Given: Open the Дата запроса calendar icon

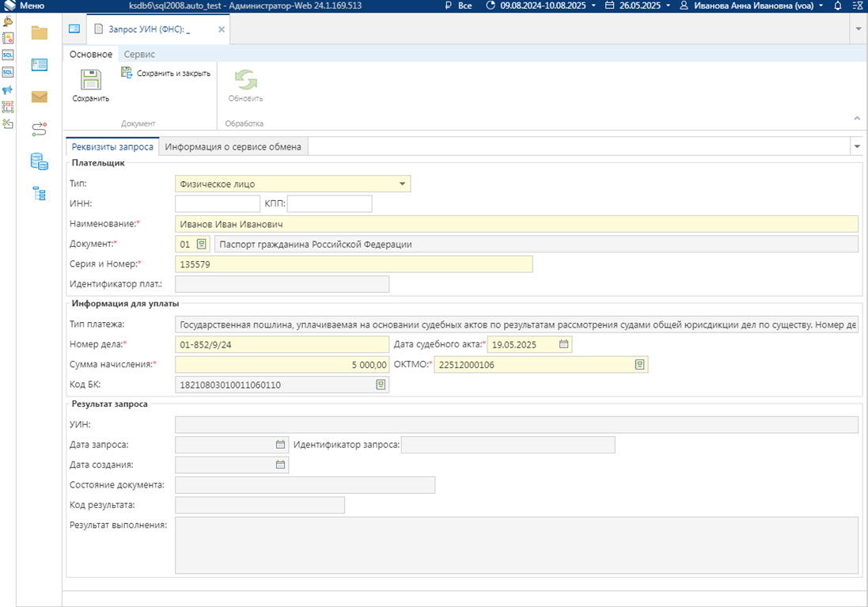Looking at the screenshot, I should click(x=281, y=445).
